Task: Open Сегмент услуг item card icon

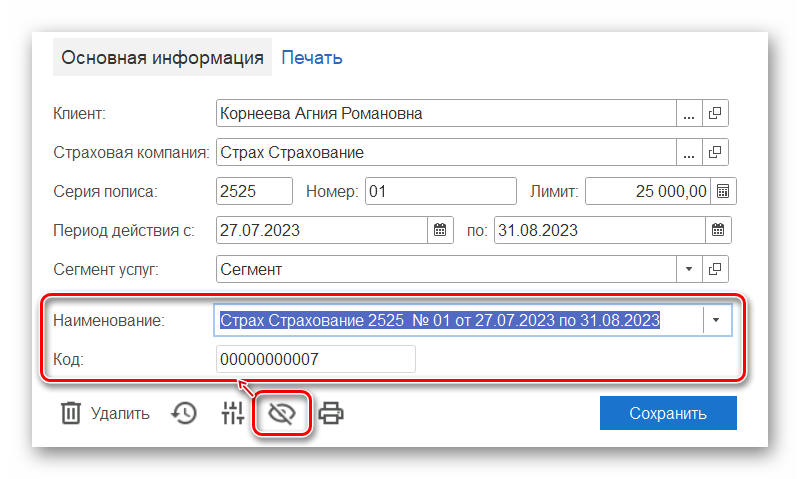Action: click(715, 269)
